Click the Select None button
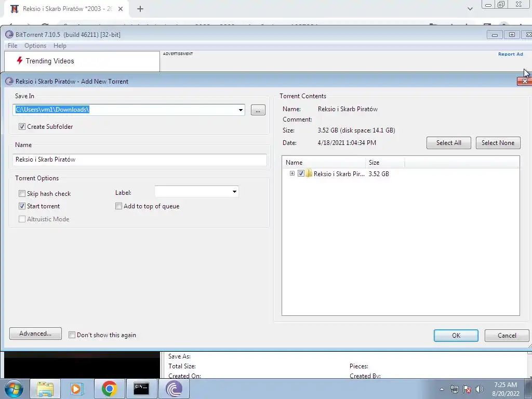 pyautogui.click(x=498, y=143)
